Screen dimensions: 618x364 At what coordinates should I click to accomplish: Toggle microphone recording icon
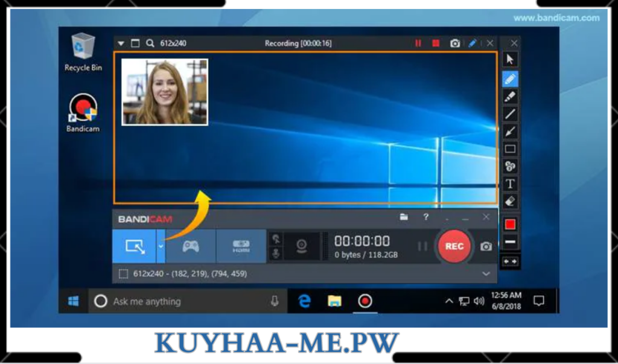(276, 254)
